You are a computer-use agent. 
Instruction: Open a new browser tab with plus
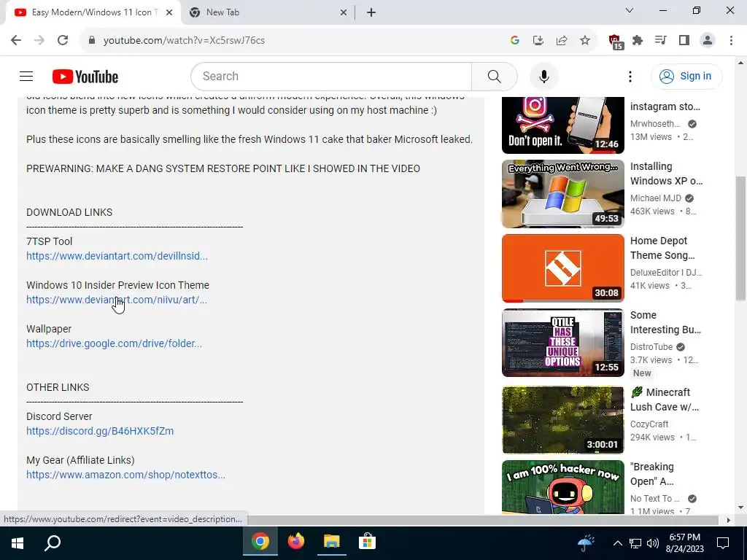[371, 13]
